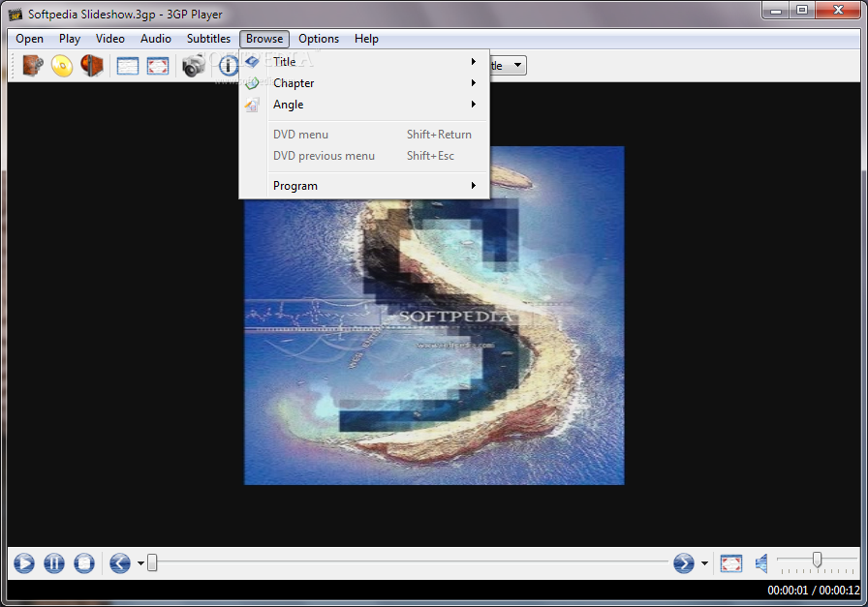Open the Audio menu
Screen dimensions: 868x607
[156, 39]
